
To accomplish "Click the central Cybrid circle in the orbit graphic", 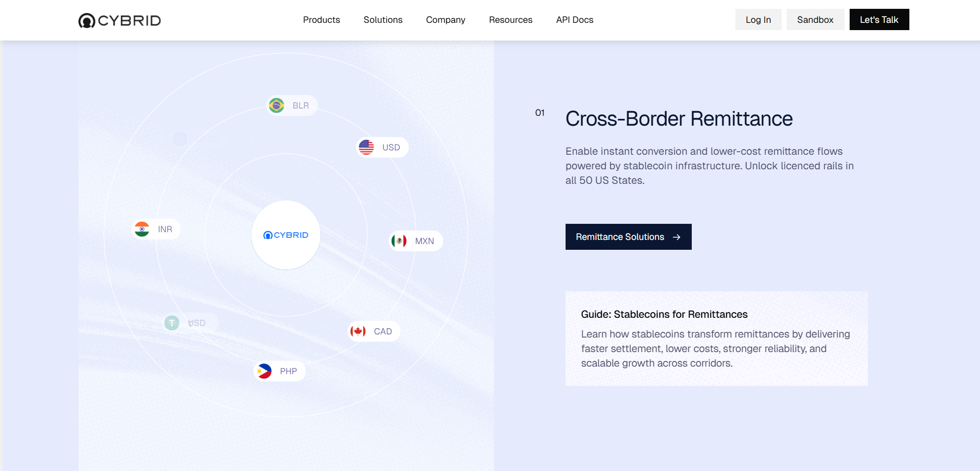I will (286, 235).
